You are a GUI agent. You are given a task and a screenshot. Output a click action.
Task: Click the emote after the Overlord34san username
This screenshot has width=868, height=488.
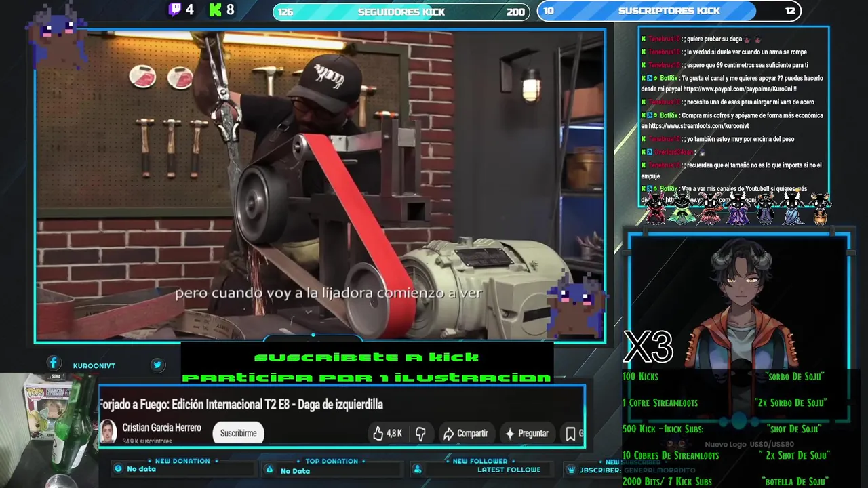point(702,152)
